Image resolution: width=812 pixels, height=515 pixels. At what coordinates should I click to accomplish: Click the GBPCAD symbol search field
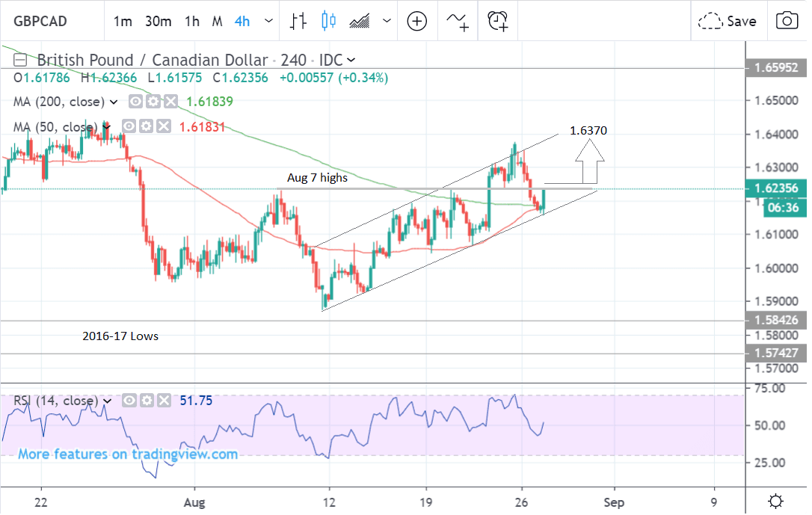[46, 21]
